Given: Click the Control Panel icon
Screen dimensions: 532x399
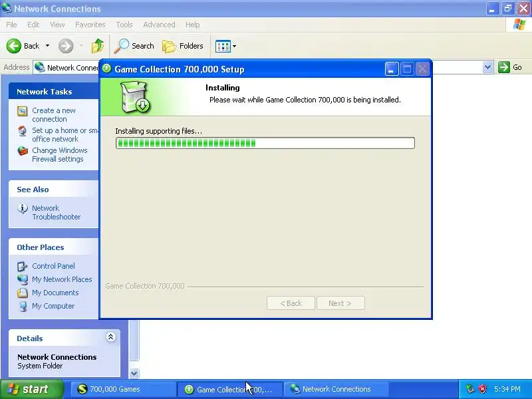Looking at the screenshot, I should click(23, 267).
